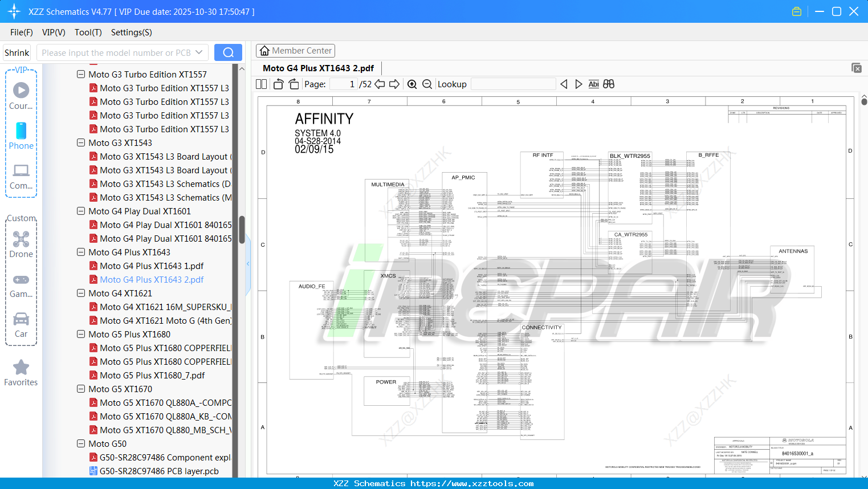
Task: Open Moto G4 XT1621 Moto G (4th Gen) file
Action: [x=160, y=320]
